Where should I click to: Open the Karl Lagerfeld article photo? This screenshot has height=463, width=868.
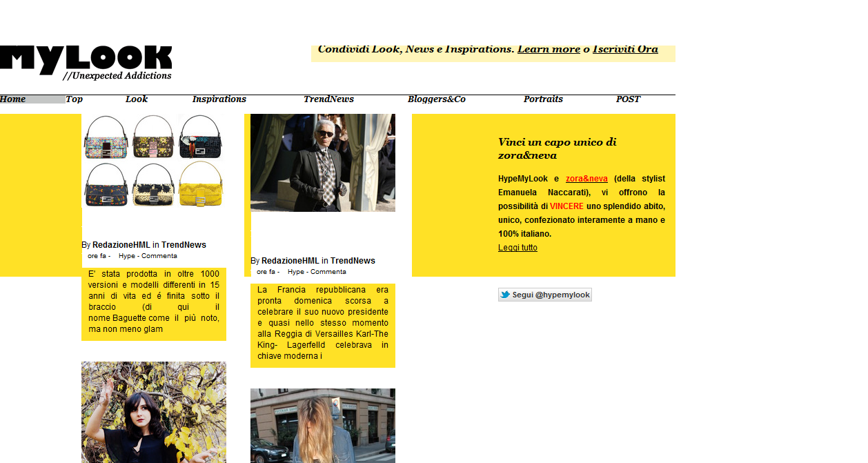click(x=323, y=163)
